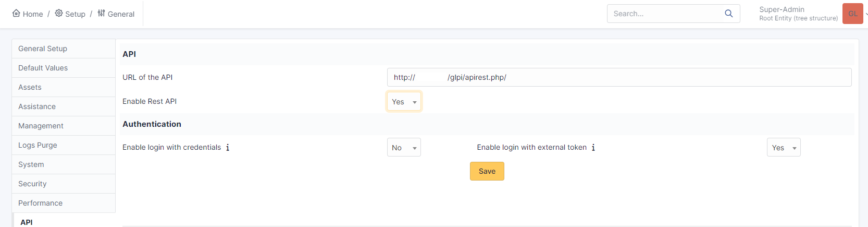Open the Security tab

[x=32, y=184]
